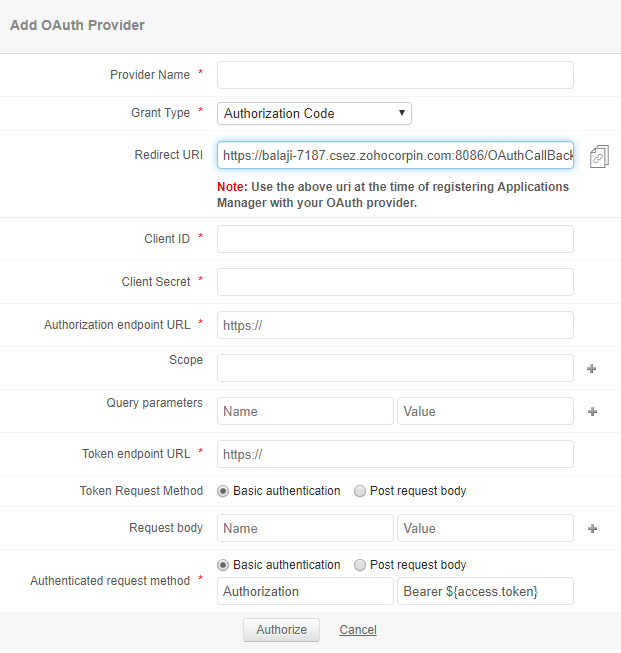Select Post request body for Token Request Method

(x=360, y=491)
